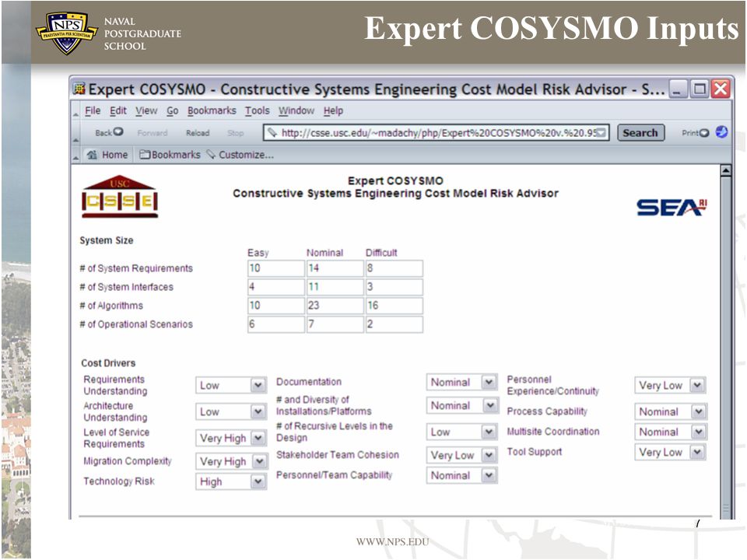Maximize the Expert COSYSMO window
Image resolution: width=747 pixels, height=560 pixels.
point(700,89)
